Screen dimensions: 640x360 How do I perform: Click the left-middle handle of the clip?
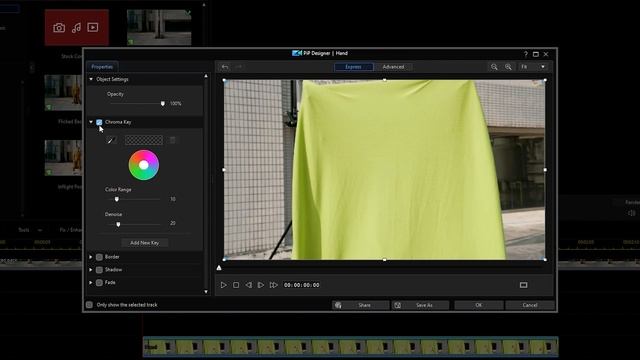[224, 169]
